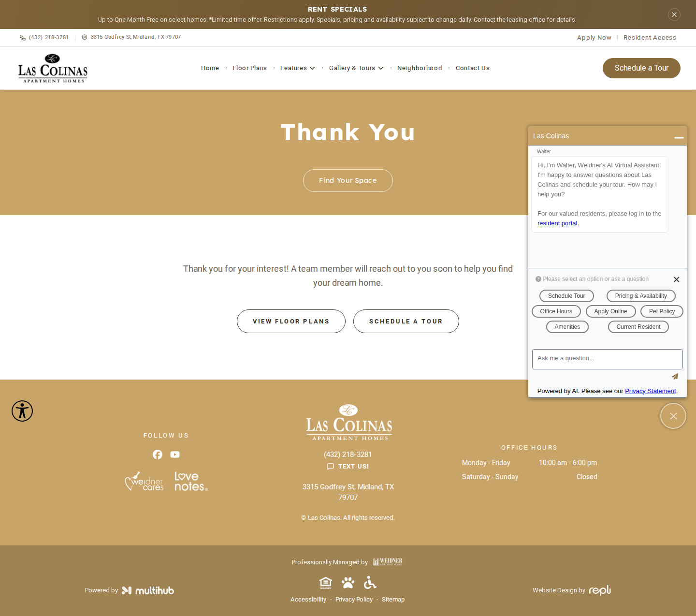Click the Text Us chat bubble icon

pos(331,467)
